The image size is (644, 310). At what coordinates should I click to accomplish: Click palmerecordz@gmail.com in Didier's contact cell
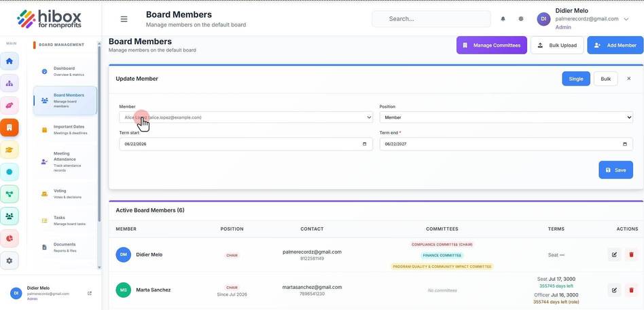click(x=312, y=252)
